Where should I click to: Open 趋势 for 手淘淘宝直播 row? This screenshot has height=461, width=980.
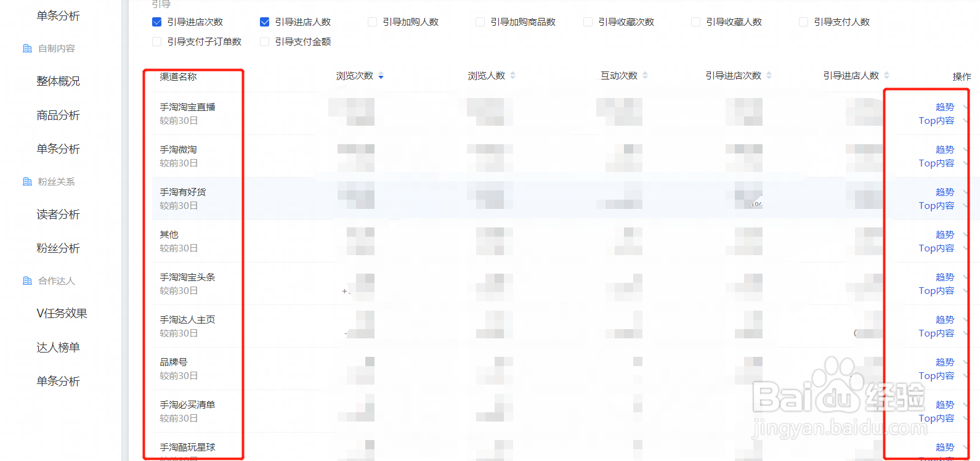pyautogui.click(x=945, y=107)
